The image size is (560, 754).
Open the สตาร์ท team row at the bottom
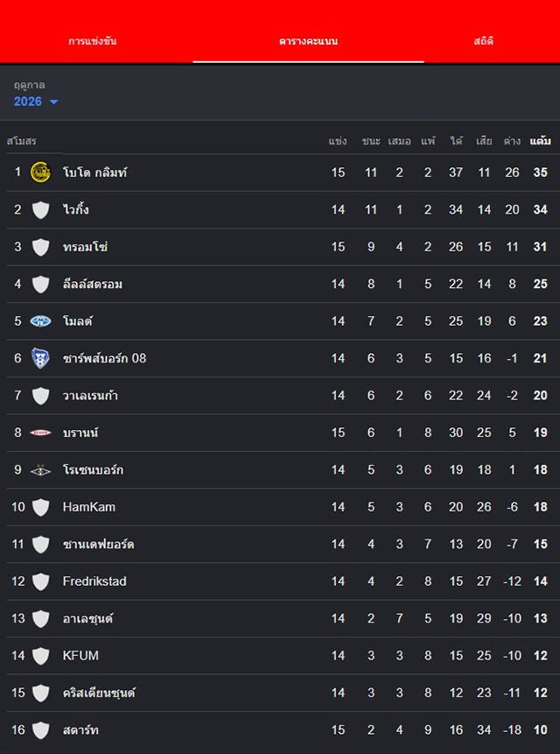pos(283,730)
